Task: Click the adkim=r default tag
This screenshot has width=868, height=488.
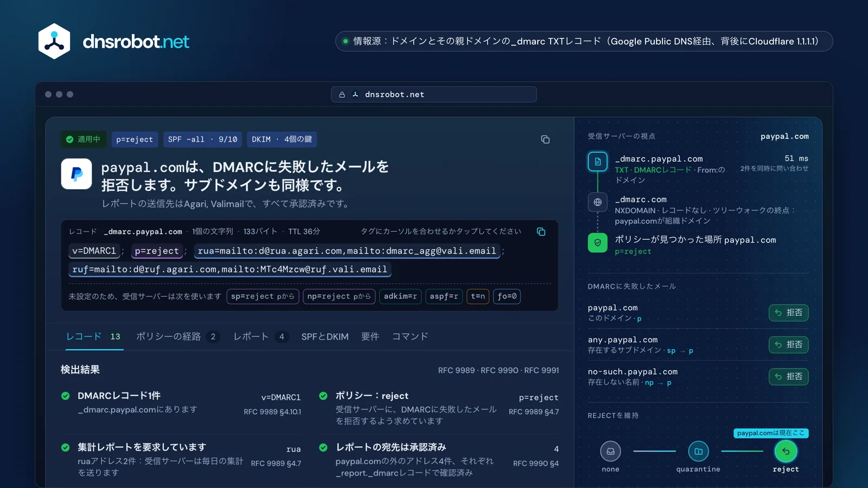Action: (400, 296)
